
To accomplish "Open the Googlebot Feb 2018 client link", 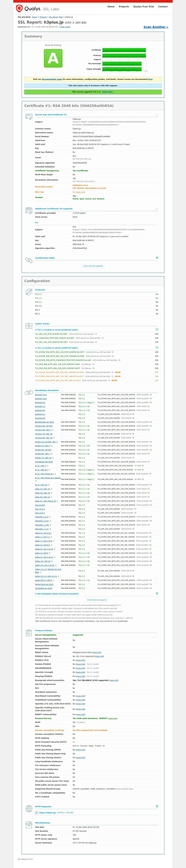I will tap(44, 462).
